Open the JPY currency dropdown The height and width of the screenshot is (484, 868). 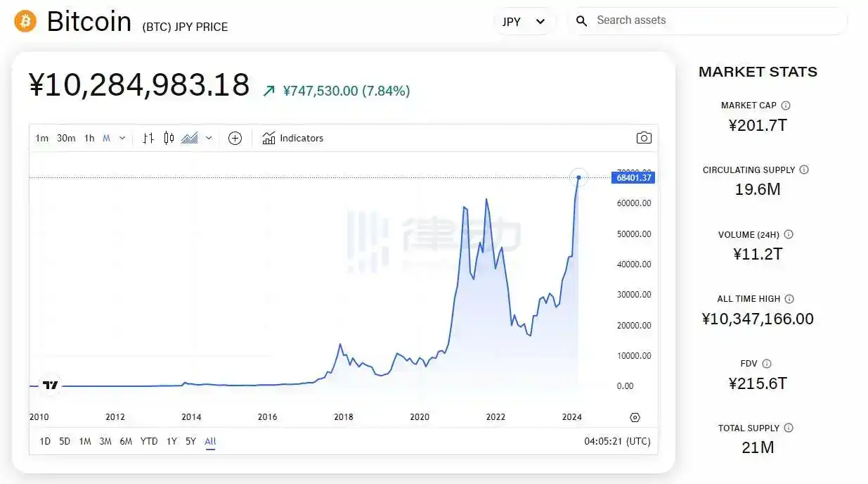[524, 21]
